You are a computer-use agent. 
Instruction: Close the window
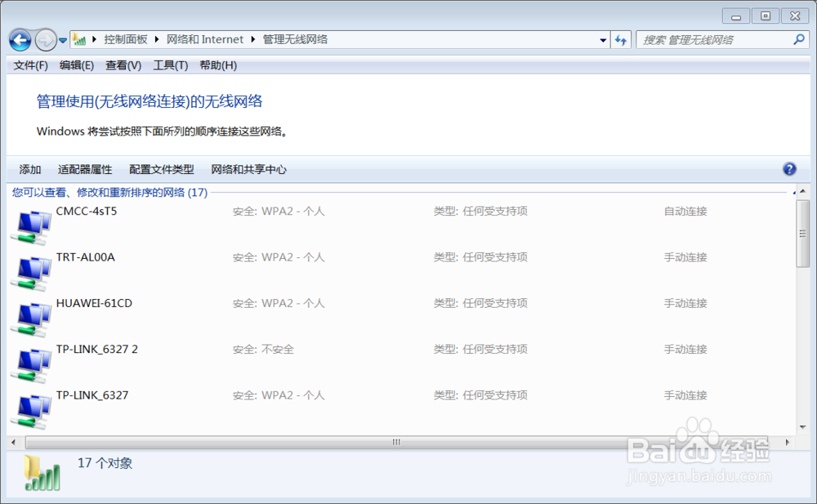(x=795, y=16)
